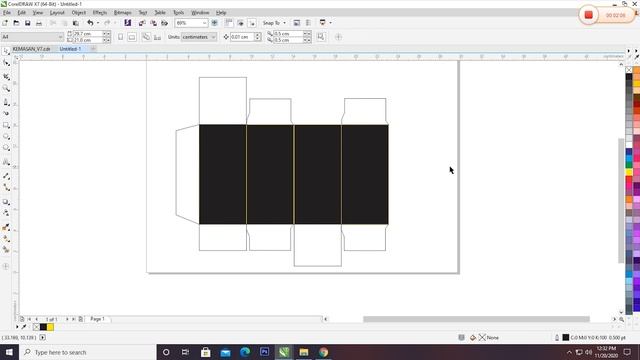The height and width of the screenshot is (360, 640).
Task: Select the Freehand drawing tool
Action: click(x=6, y=102)
